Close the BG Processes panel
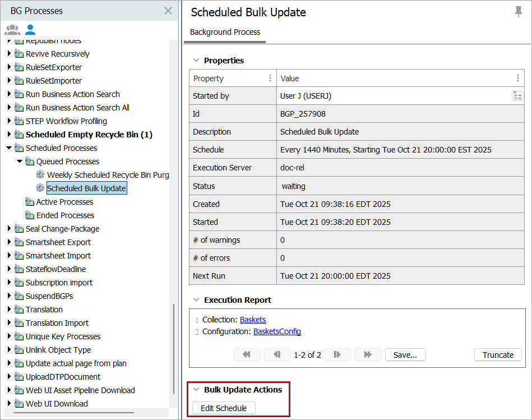 click(168, 11)
